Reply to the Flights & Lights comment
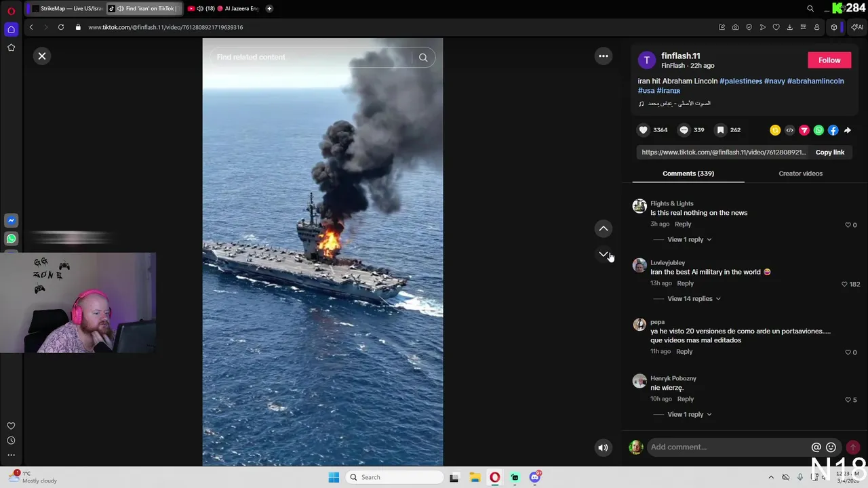Viewport: 868px width, 488px height. [x=683, y=224]
